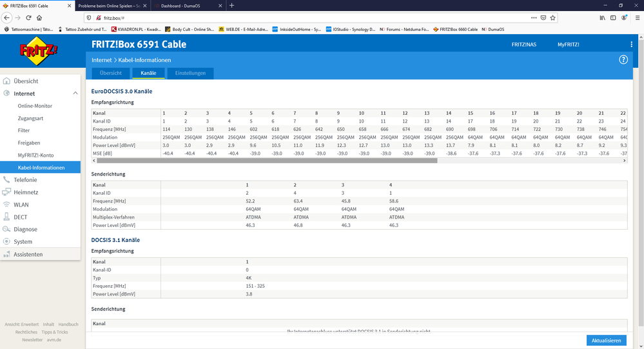The width and height of the screenshot is (644, 349).
Task: Click the FRITZ! logo
Action: [39, 51]
